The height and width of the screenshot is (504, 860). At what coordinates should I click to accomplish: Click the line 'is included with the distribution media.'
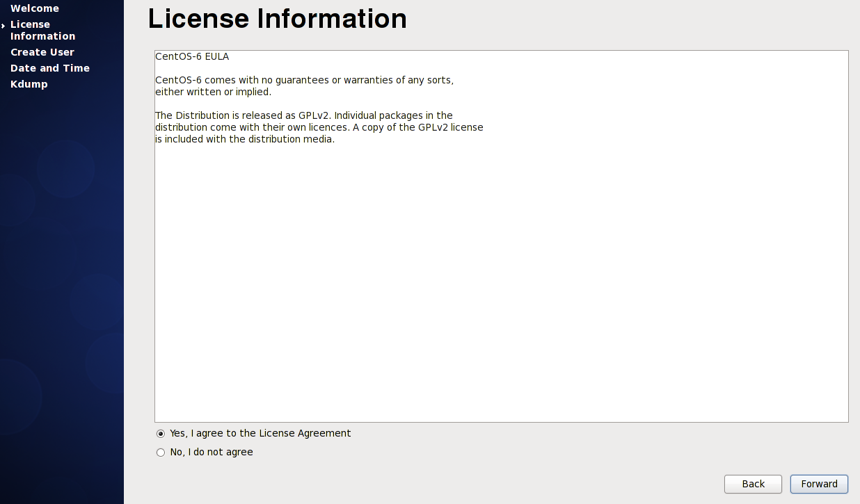245,139
